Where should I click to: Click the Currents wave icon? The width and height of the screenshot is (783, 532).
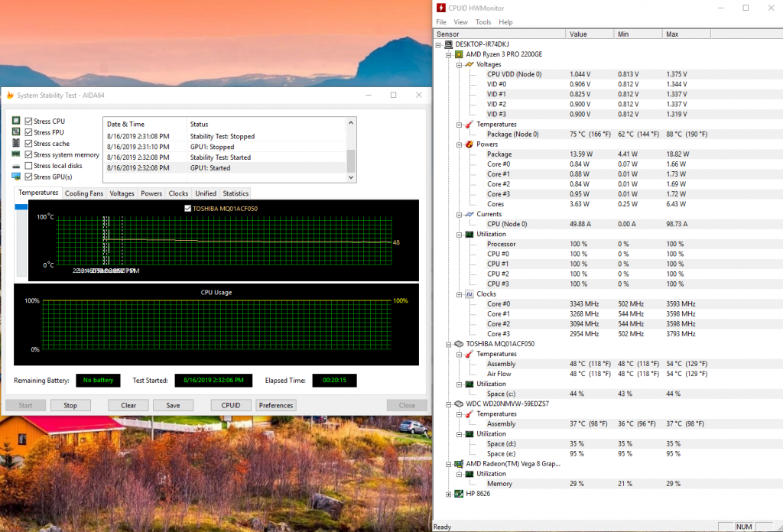point(469,214)
